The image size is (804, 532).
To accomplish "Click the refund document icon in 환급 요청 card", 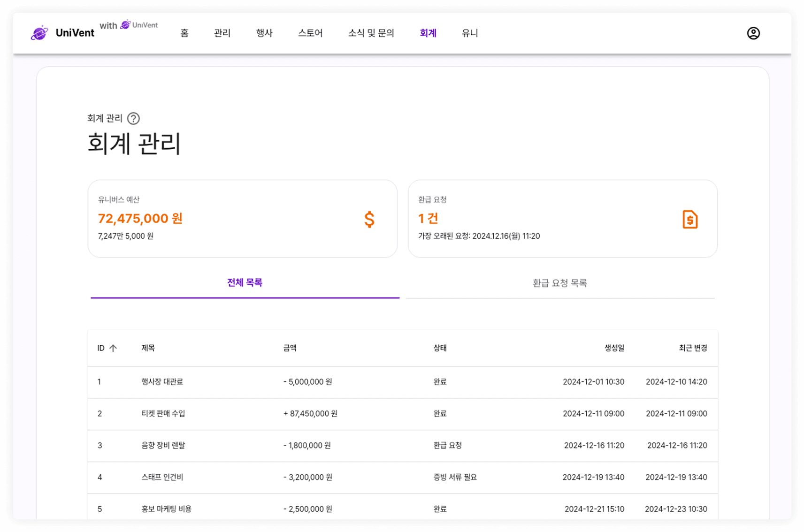I will click(x=689, y=219).
